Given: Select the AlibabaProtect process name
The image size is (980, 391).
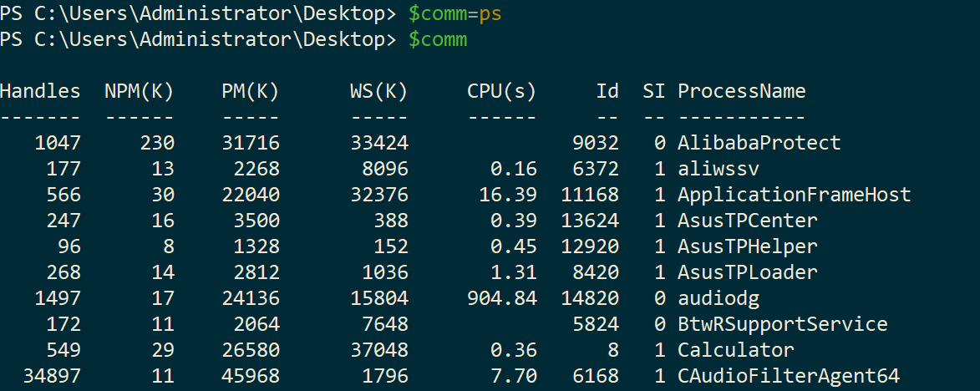Looking at the screenshot, I should (759, 143).
